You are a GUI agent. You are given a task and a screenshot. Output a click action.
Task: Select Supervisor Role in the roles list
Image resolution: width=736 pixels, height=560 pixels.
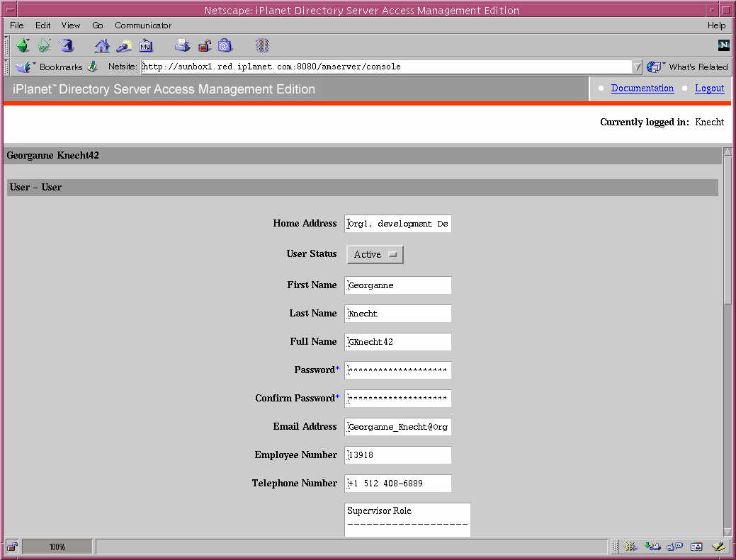click(379, 510)
